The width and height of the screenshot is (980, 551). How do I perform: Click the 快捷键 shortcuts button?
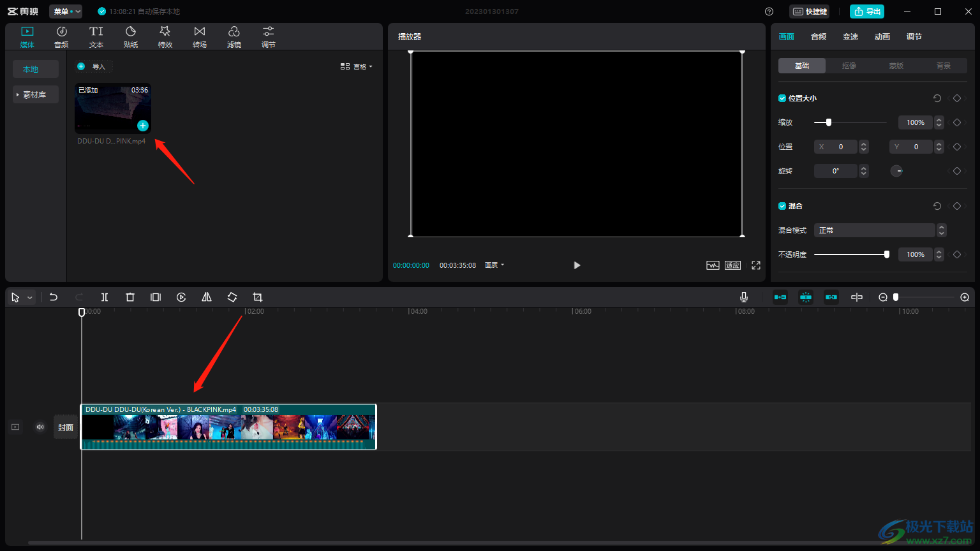[x=810, y=11]
